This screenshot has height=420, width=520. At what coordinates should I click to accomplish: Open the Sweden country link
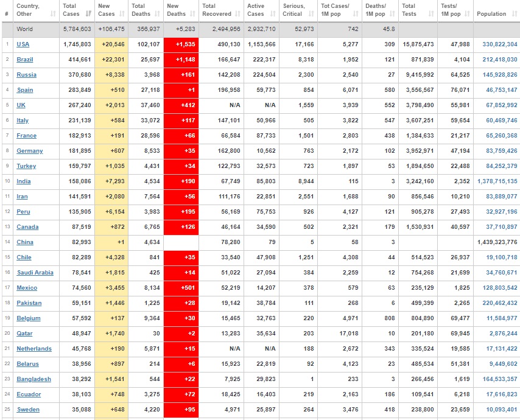[x=27, y=410]
